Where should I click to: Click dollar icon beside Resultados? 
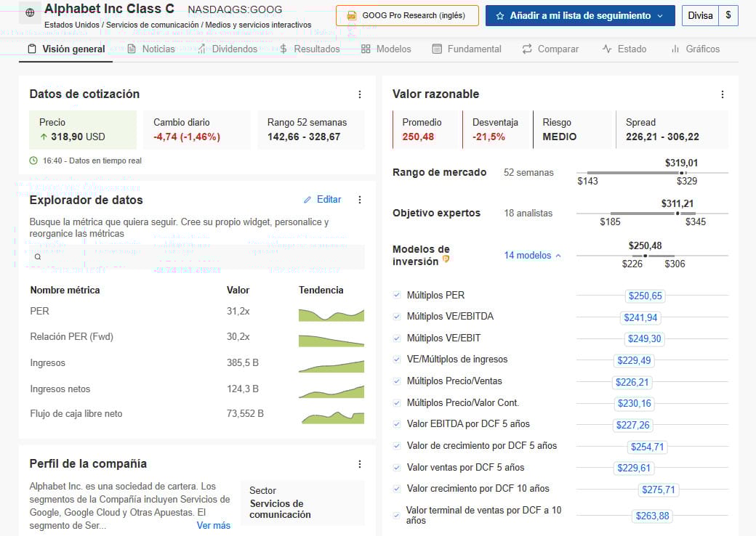[x=283, y=49]
